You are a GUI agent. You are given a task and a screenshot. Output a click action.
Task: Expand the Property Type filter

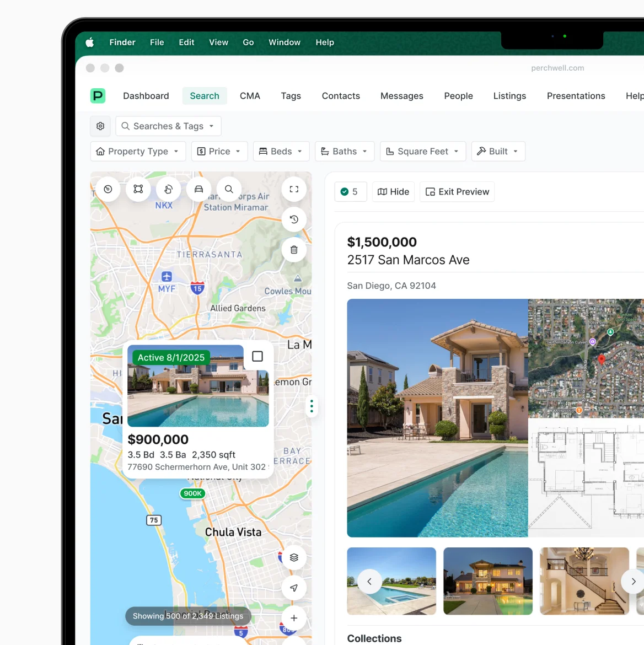[138, 152]
